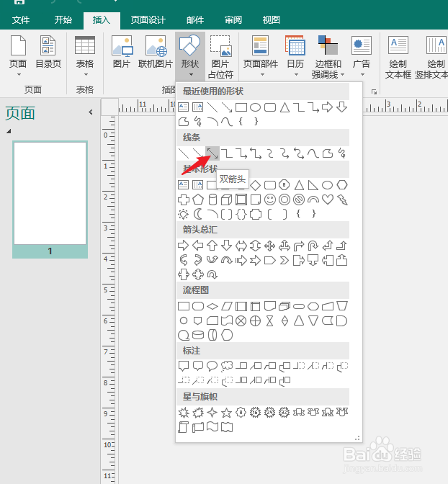Open the 审阅 tab

click(233, 20)
